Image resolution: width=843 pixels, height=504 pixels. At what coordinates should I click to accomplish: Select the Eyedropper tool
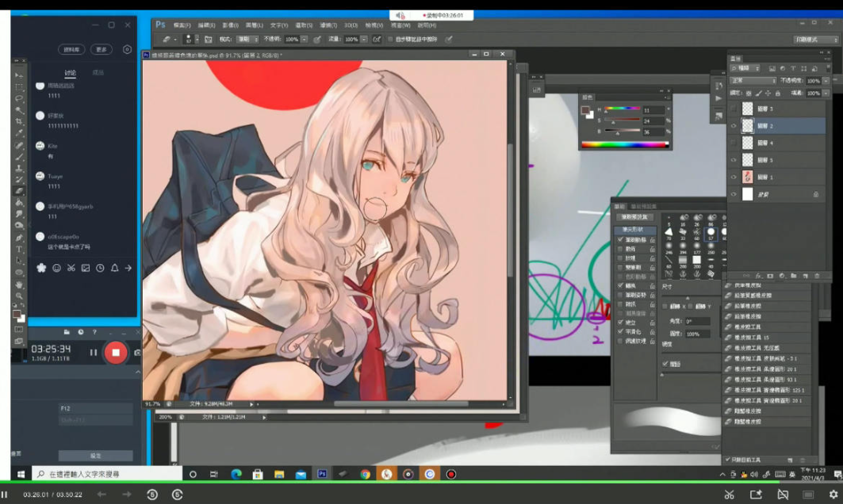[19, 133]
